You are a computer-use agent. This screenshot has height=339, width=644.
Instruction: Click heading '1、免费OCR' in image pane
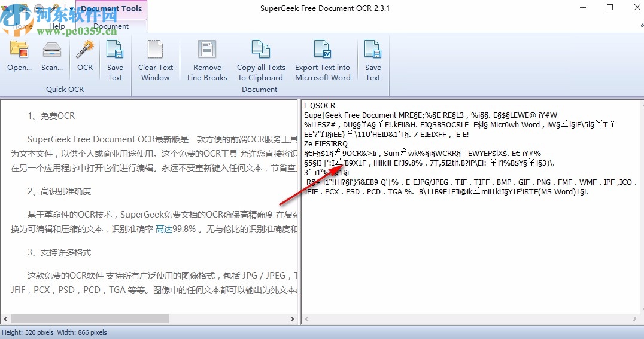(x=51, y=116)
